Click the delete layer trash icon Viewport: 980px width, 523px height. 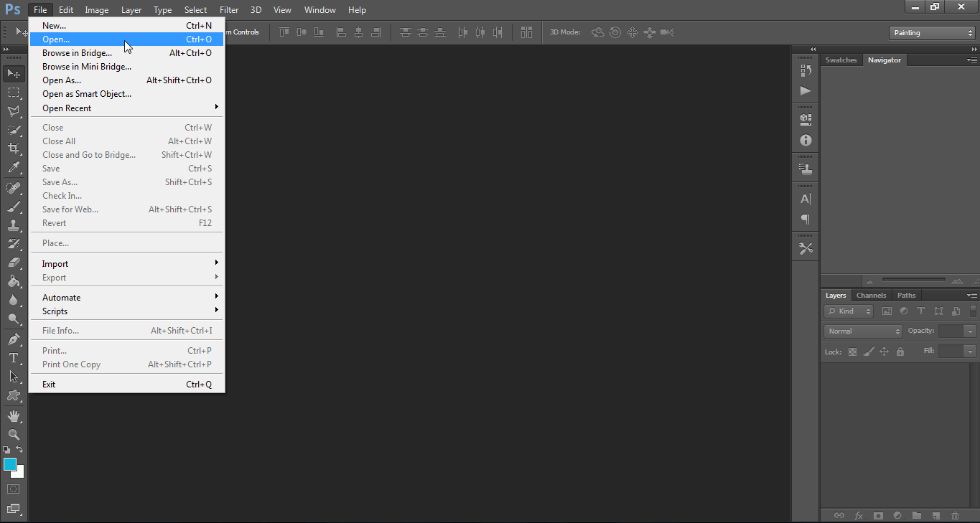coord(955,515)
